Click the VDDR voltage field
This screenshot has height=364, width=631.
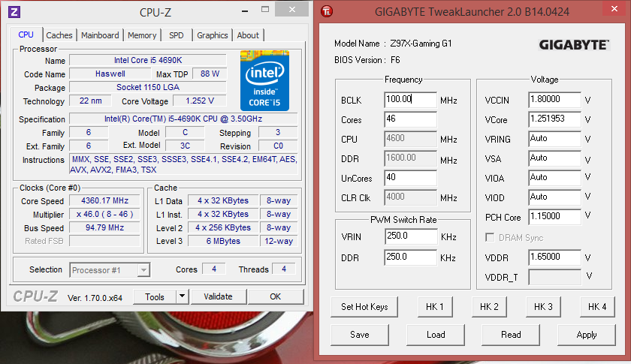(554, 257)
